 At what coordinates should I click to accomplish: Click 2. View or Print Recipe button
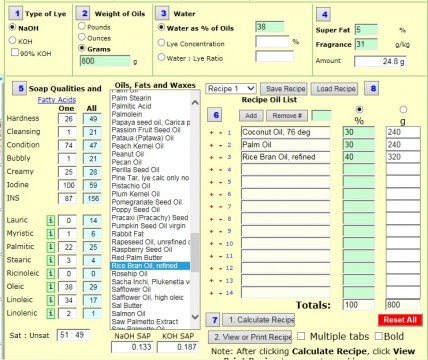click(250, 337)
